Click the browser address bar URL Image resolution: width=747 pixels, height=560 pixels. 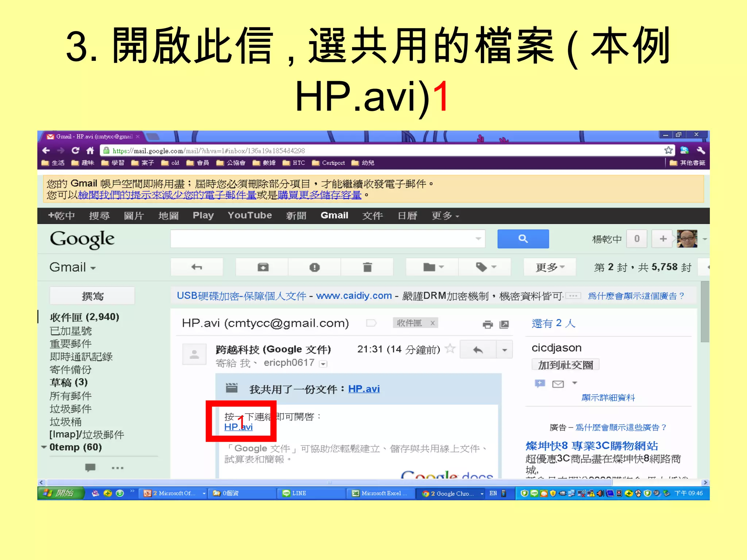click(x=209, y=151)
